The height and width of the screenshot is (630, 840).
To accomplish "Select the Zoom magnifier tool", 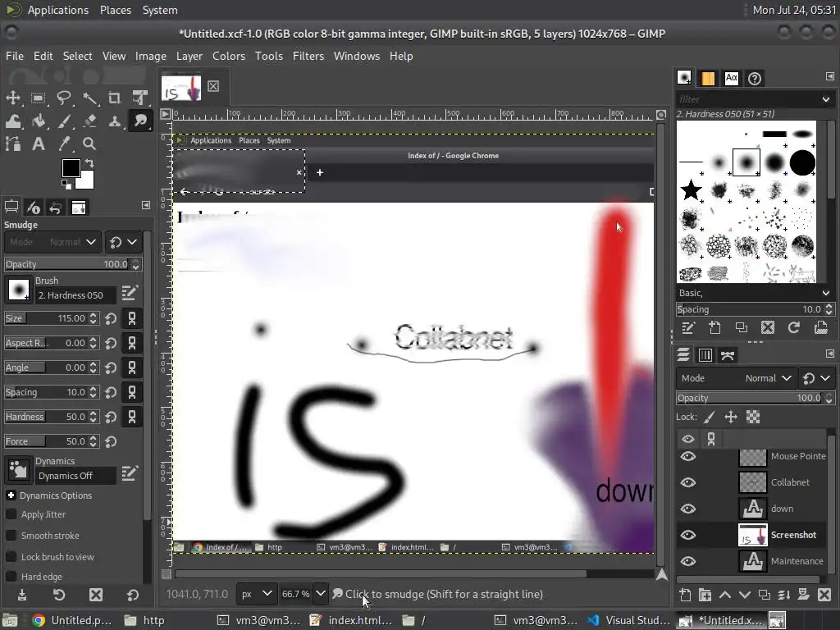I will coord(89,144).
